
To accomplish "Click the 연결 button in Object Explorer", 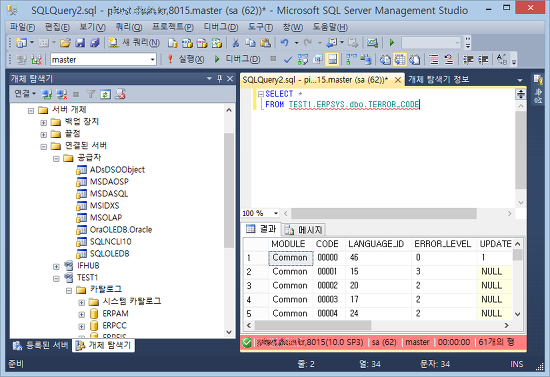I will tap(25, 94).
